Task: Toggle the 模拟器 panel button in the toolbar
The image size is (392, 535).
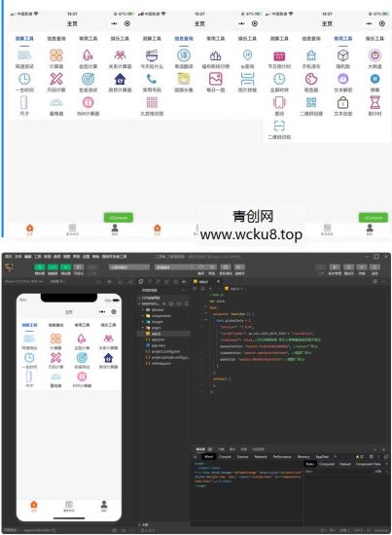Action: (x=40, y=268)
